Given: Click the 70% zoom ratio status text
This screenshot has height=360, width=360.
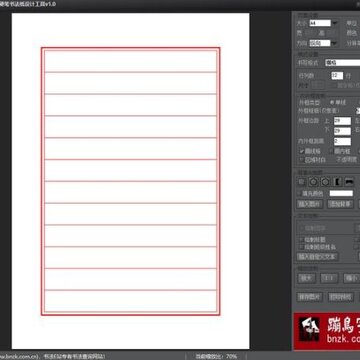Looking at the screenshot, I should (x=217, y=356).
